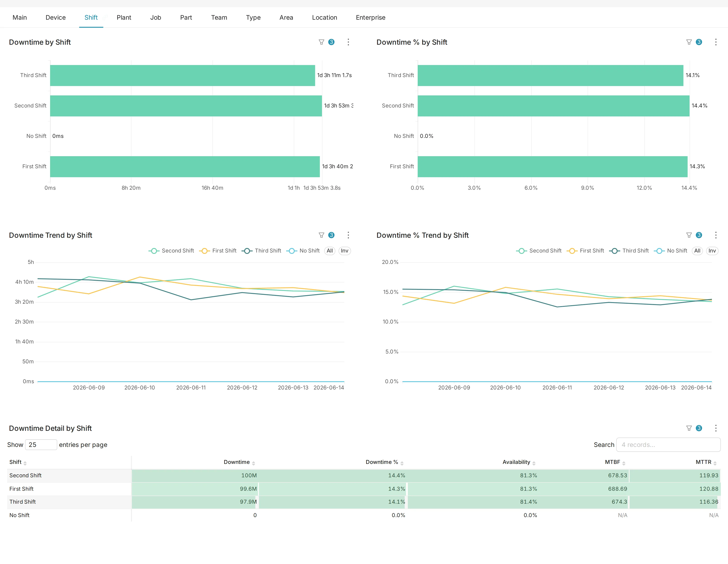Click All button in Downtime Trend legend

pyautogui.click(x=330, y=251)
